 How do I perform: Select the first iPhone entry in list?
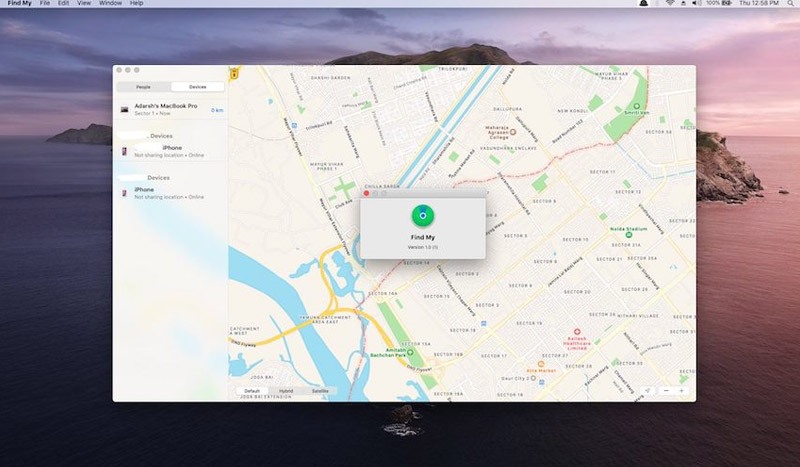point(170,151)
